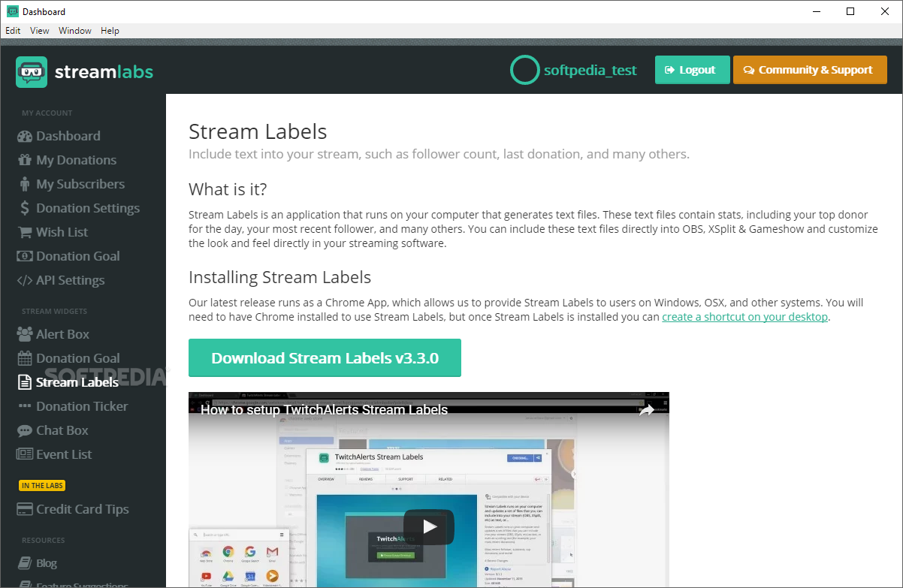The width and height of the screenshot is (903, 588).
Task: Click the IN THE LABS badge
Action: (x=42, y=486)
